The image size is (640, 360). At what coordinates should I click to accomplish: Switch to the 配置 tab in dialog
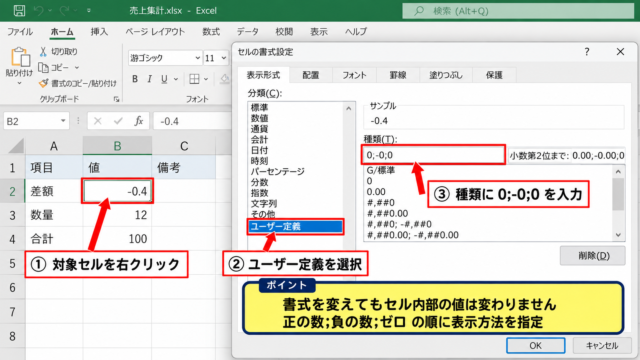(x=311, y=75)
